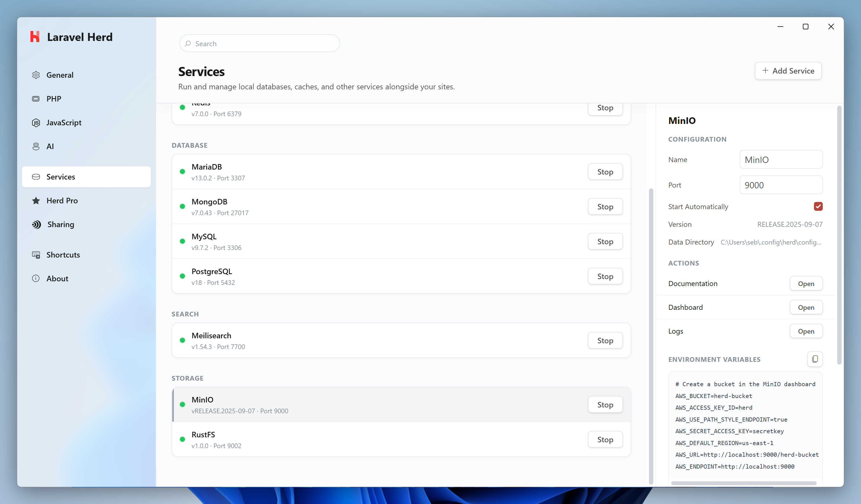Click the Data Directory path text
Viewport: 861px width, 504px height.
point(771,242)
